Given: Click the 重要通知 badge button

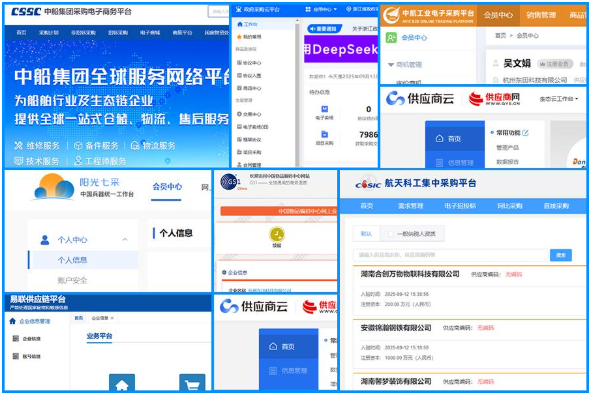Looking at the screenshot, I should 325,29.
